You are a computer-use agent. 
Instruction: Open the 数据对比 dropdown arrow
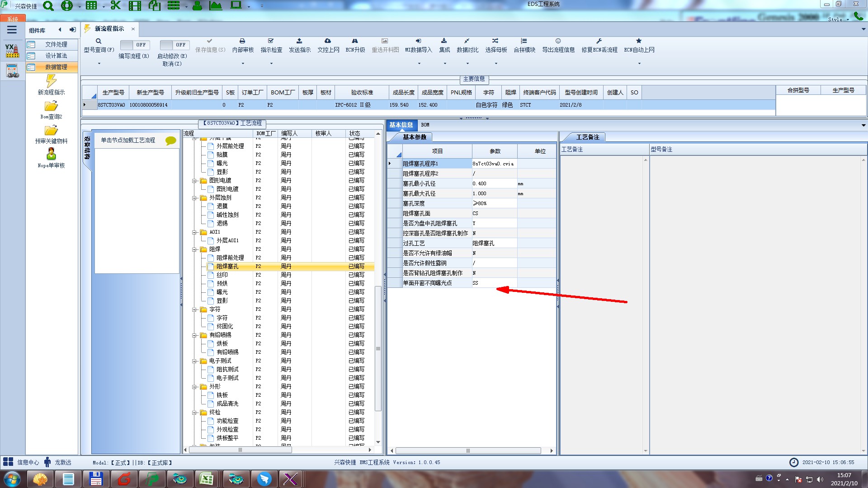tap(467, 63)
